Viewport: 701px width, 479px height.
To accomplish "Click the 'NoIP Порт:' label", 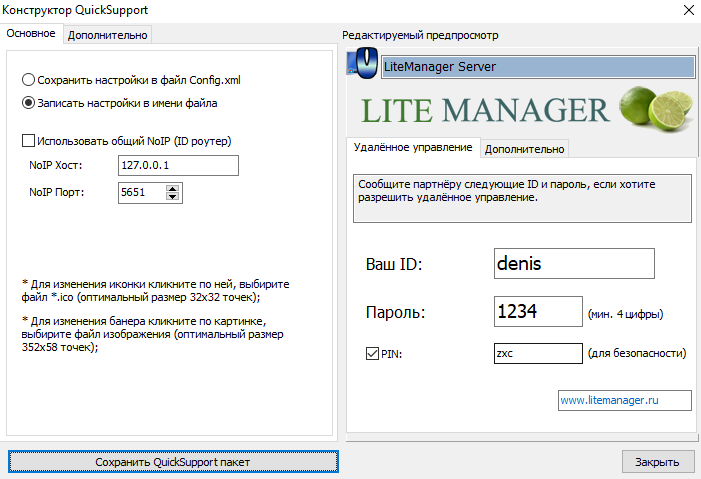I will pos(57,192).
